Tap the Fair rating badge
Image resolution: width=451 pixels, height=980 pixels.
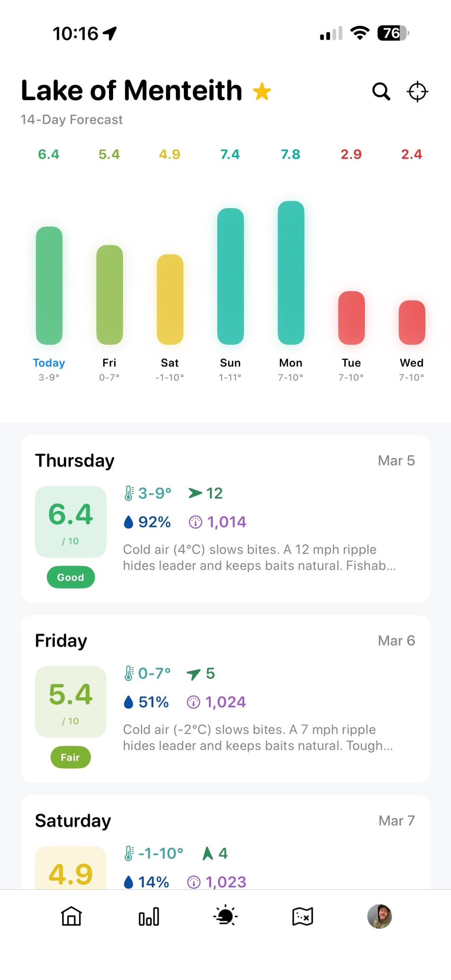(x=71, y=757)
